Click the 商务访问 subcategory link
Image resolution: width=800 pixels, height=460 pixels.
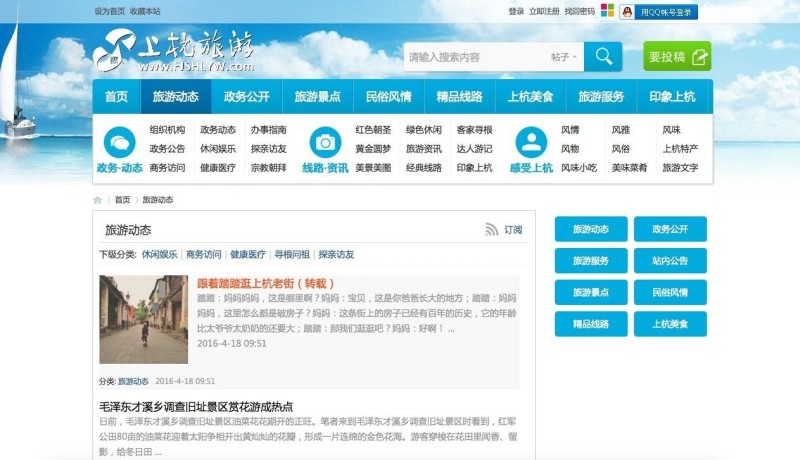(x=204, y=254)
